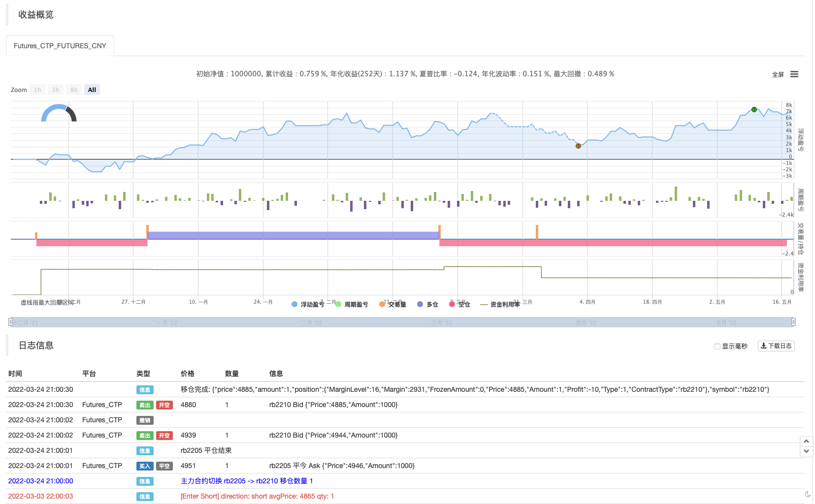Click the price cell 4939
815x504 pixels.
tap(188, 435)
